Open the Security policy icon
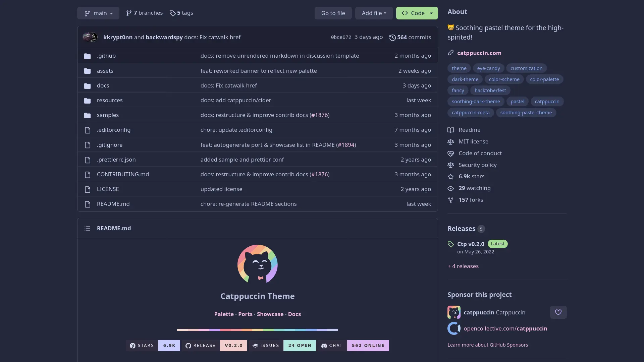The image size is (644, 362). [x=450, y=165]
